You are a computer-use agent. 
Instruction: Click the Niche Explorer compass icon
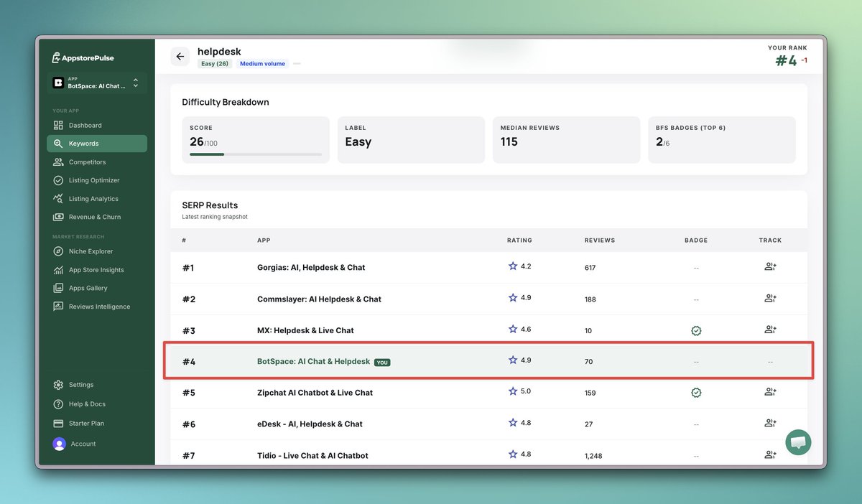pos(58,251)
